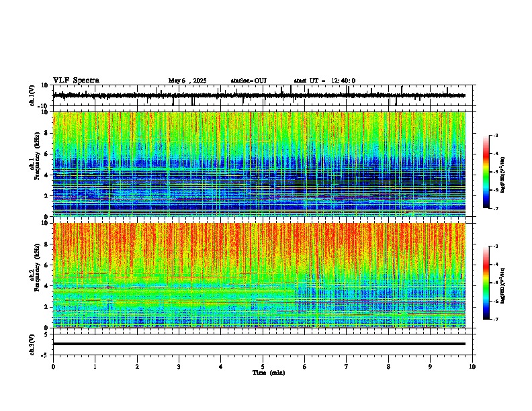Click time axis tick label "5"
532x411 pixels.
point(263,367)
